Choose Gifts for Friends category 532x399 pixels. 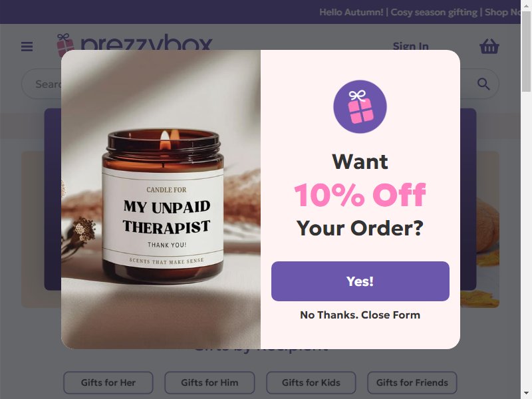(412, 382)
